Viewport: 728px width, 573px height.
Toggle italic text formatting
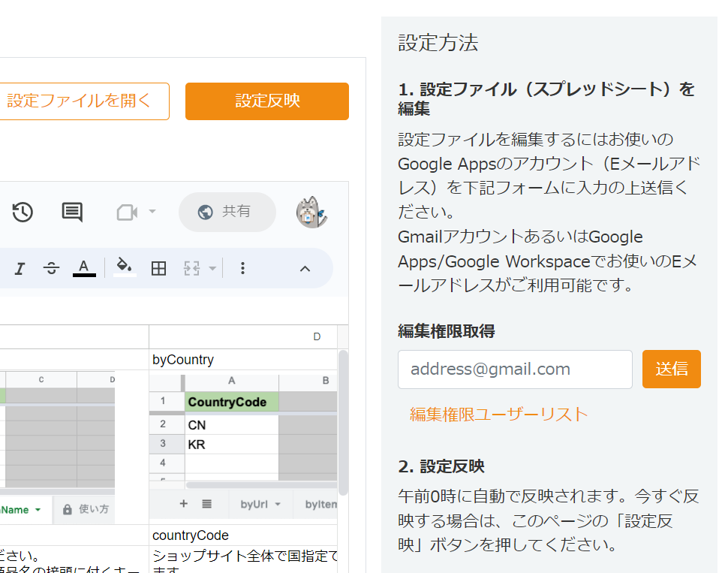(20, 268)
